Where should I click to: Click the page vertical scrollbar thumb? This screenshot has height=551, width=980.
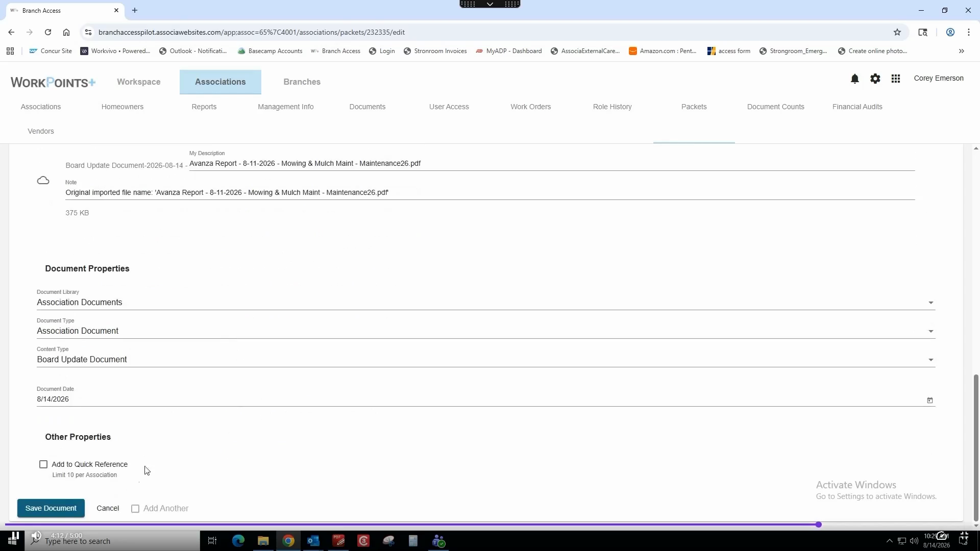(x=976, y=448)
